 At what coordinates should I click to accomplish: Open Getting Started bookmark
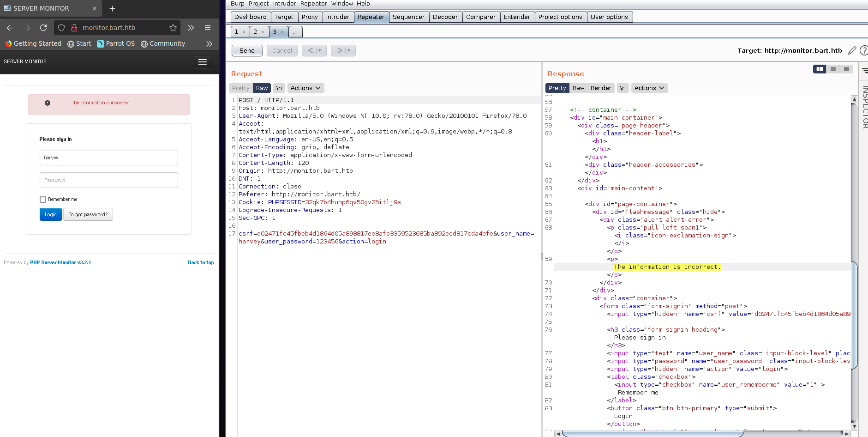[33, 43]
